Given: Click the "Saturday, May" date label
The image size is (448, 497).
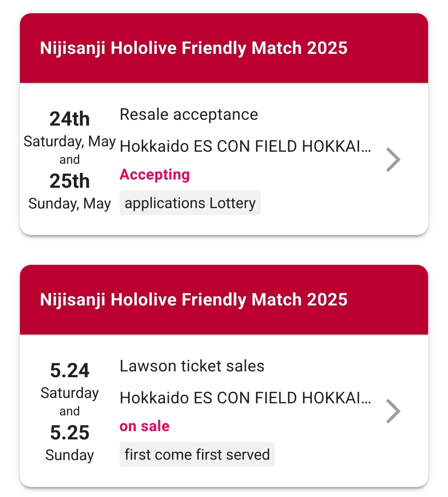Looking at the screenshot, I should (70, 141).
